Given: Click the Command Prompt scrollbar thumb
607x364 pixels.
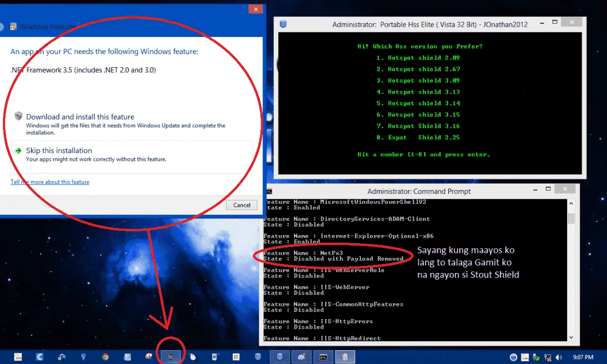Looking at the screenshot, I should pos(571,218).
